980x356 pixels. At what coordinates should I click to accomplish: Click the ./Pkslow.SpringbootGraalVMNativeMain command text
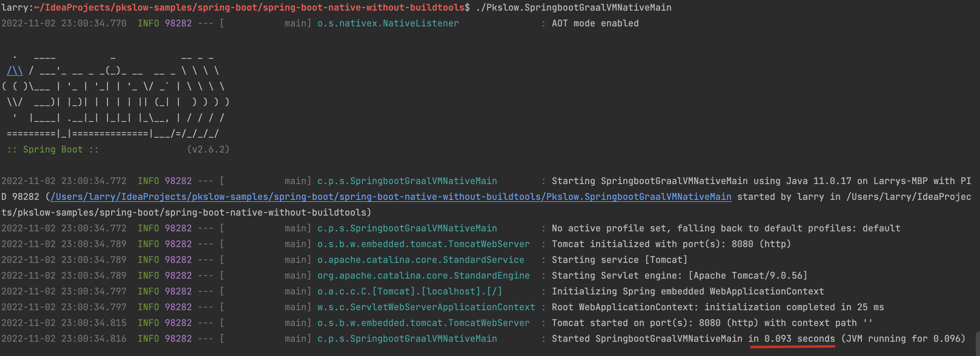pos(573,8)
